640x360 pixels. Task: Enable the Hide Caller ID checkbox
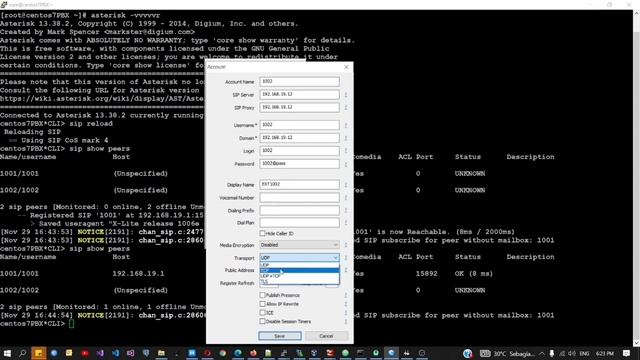pyautogui.click(x=262, y=233)
